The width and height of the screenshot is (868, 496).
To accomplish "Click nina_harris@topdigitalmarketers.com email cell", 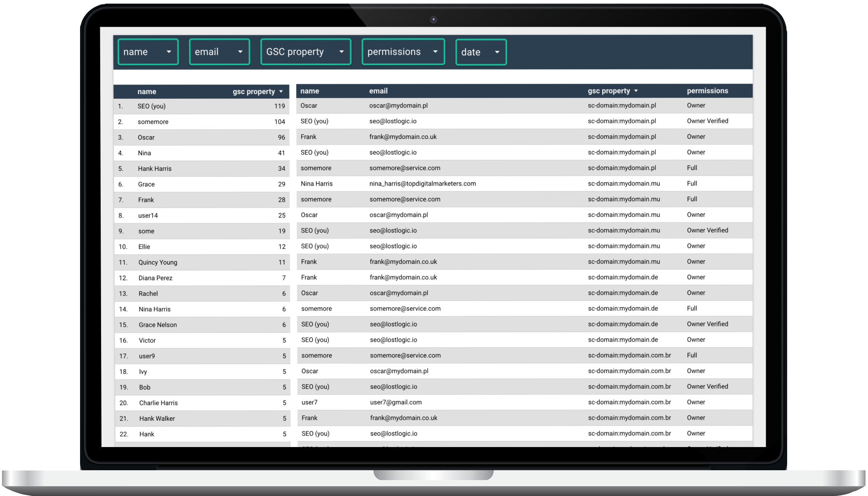I will point(422,184).
